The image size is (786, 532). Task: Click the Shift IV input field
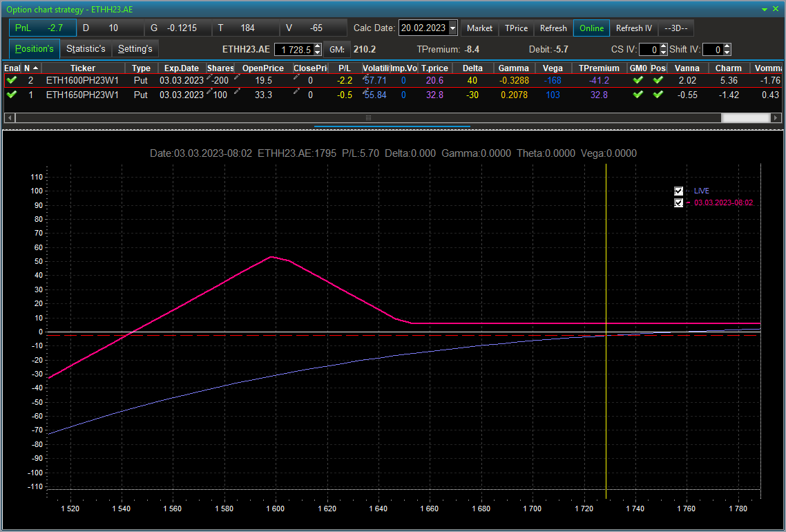pos(713,50)
